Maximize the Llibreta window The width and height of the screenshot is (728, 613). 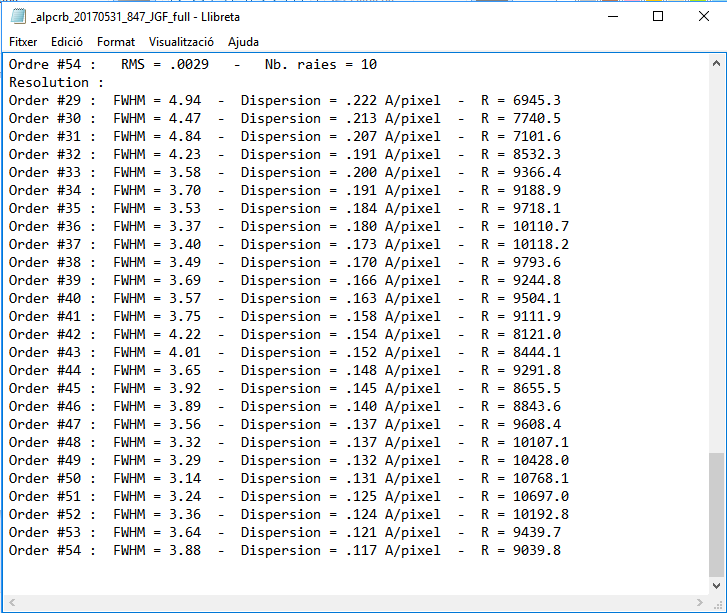(657, 17)
